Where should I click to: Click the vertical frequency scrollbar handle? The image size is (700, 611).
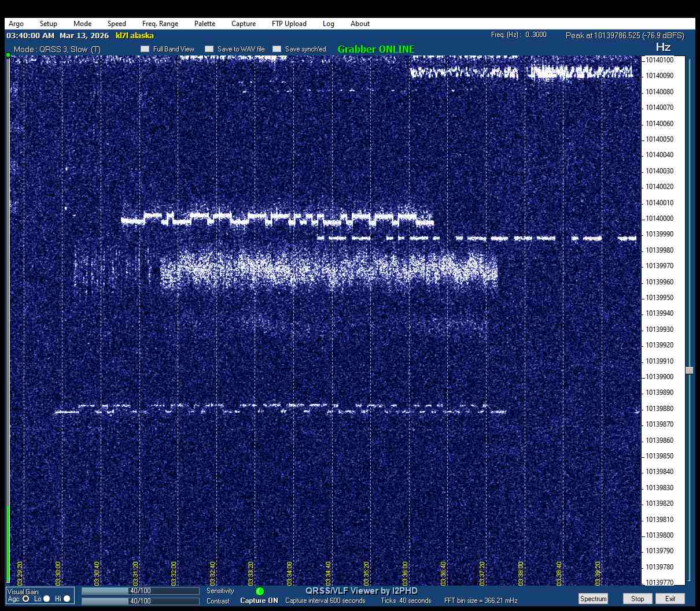pyautogui.click(x=689, y=371)
